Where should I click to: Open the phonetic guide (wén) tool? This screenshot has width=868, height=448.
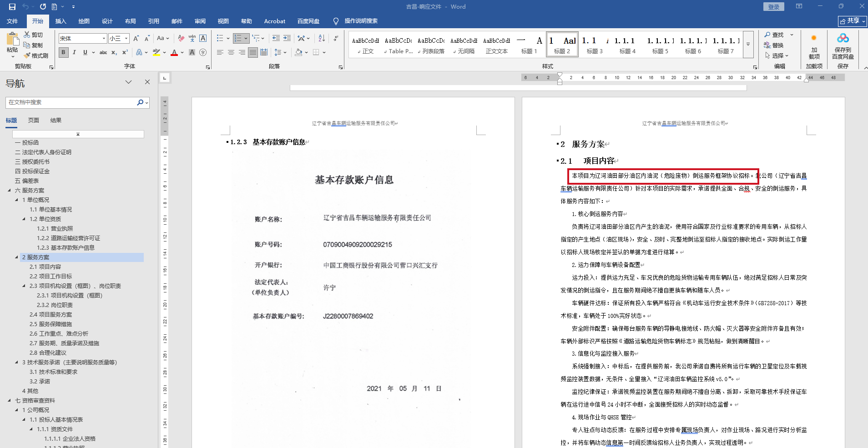192,39
